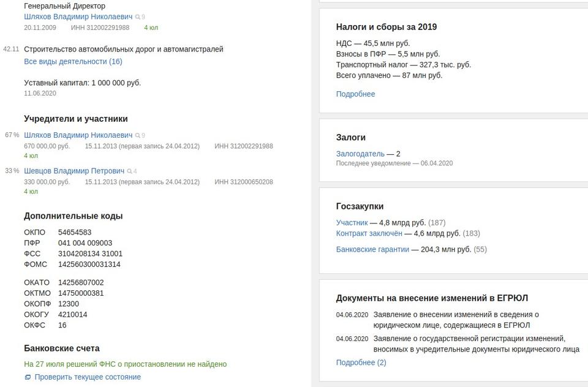Screen dimensions: 588x387
Task: Open Подробнее under Налоги и сборы за 2019
Action: (x=355, y=94)
